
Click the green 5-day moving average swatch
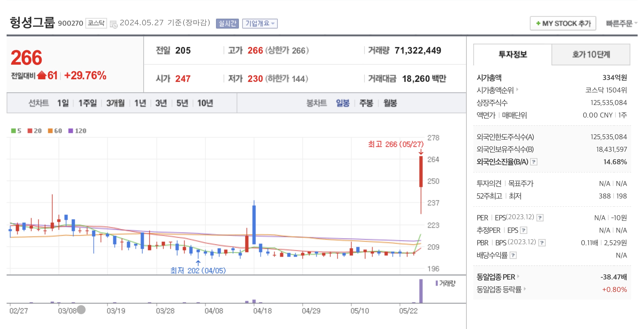pos(13,131)
